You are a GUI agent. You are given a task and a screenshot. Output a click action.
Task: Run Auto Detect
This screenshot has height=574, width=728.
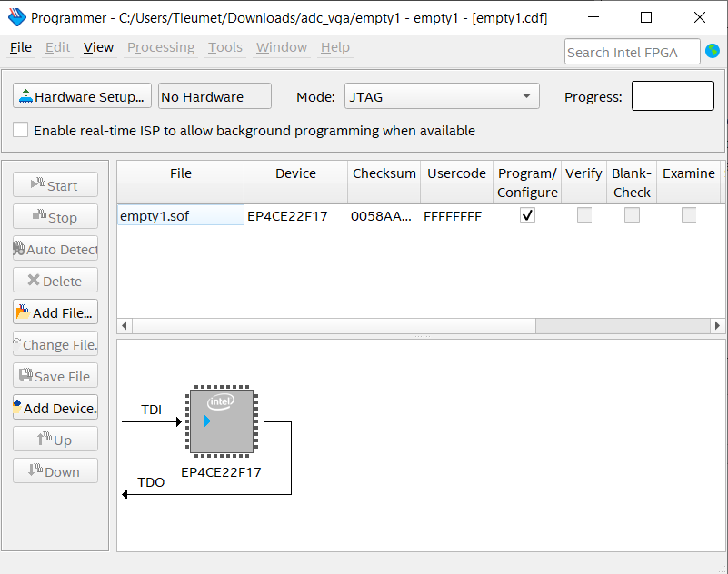click(55, 248)
